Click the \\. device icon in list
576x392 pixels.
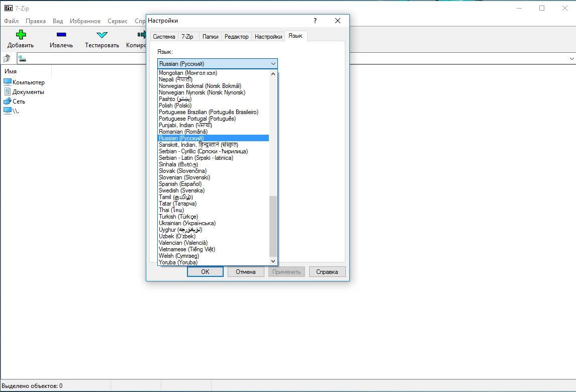(x=8, y=111)
